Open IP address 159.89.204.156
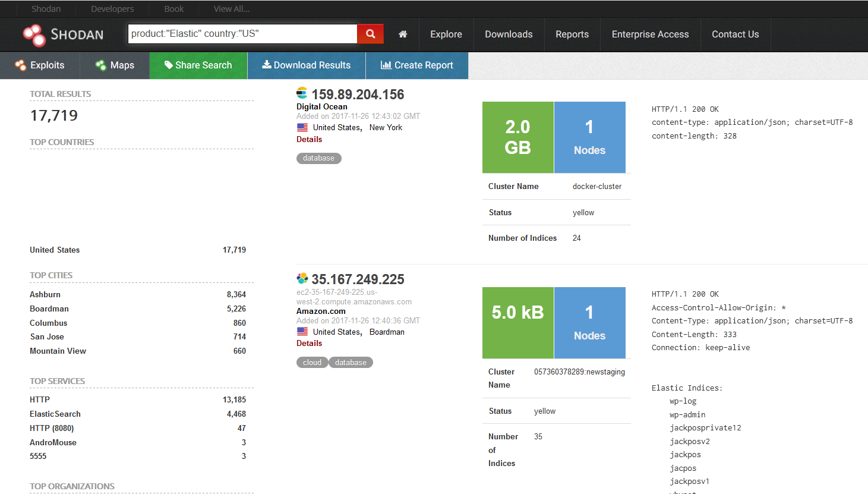Image resolution: width=868 pixels, height=494 pixels. [x=358, y=95]
